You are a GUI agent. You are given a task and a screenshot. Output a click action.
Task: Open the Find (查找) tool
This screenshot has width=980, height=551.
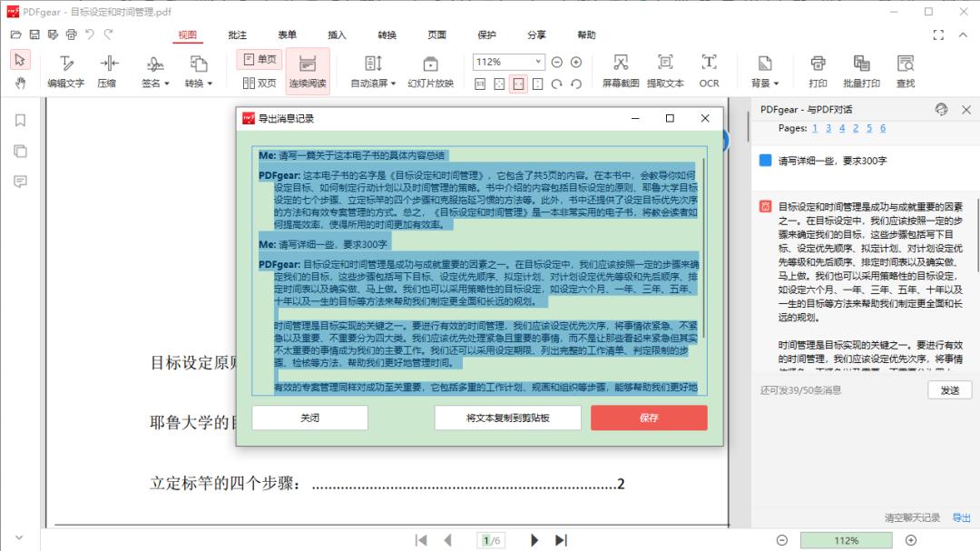click(906, 72)
